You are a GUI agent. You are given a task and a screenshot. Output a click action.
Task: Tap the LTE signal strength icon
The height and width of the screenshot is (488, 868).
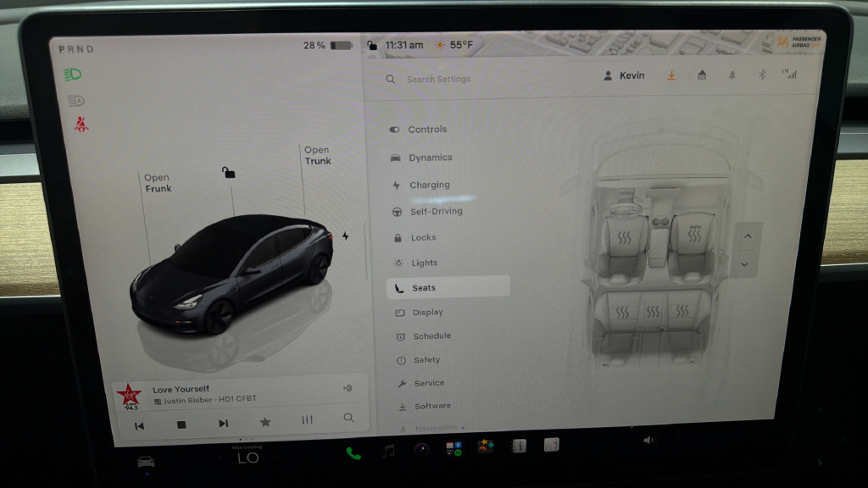[x=789, y=74]
